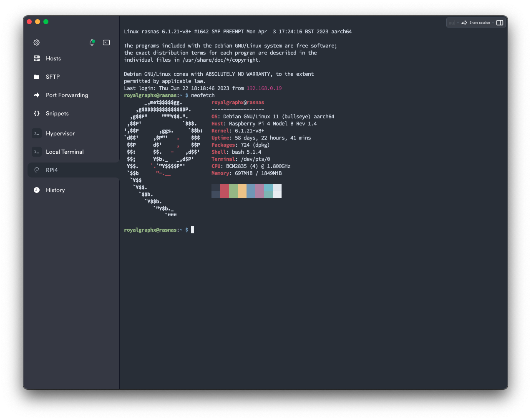Select the RPi4 session tab
This screenshot has height=420, width=531.
52,170
